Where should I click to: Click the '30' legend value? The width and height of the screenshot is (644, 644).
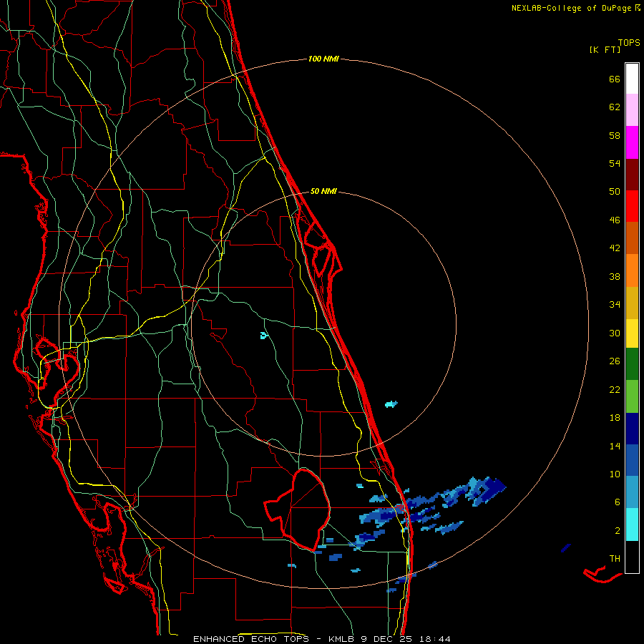tap(615, 333)
